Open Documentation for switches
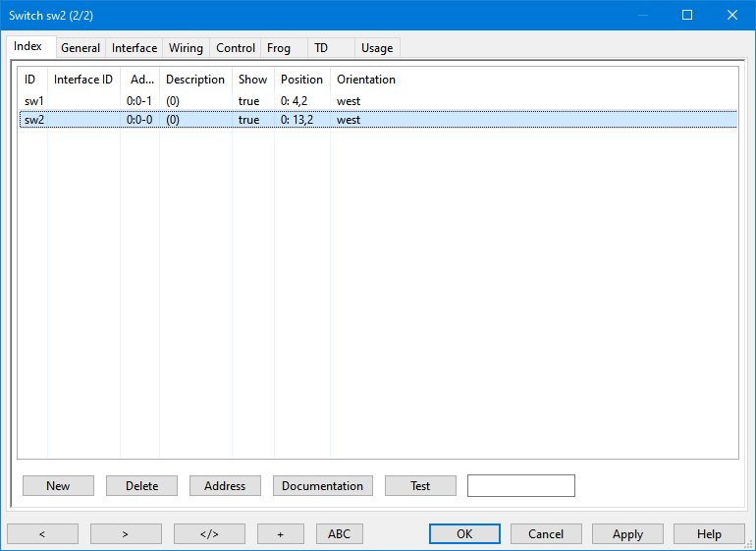Image resolution: width=756 pixels, height=551 pixels. point(322,486)
